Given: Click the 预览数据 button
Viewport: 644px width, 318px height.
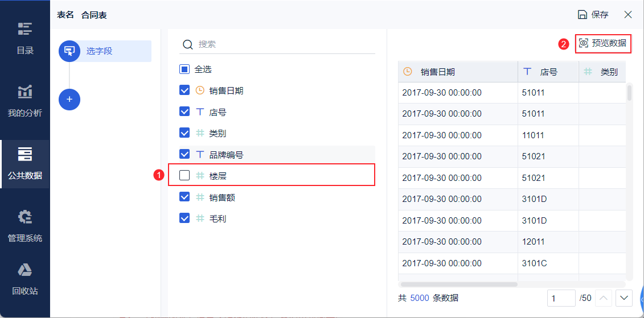Looking at the screenshot, I should click(x=603, y=43).
